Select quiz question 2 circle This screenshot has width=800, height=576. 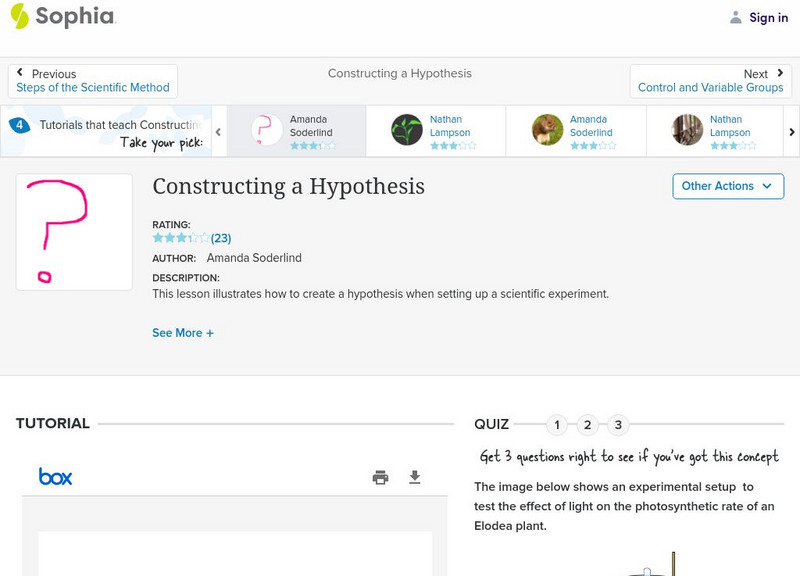tap(588, 425)
